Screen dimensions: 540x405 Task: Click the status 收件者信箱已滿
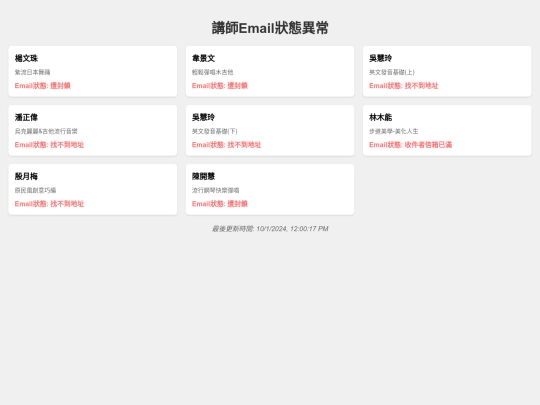click(x=428, y=145)
